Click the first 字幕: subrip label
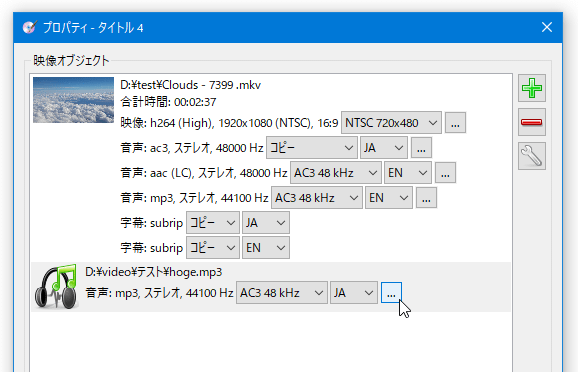 point(152,223)
